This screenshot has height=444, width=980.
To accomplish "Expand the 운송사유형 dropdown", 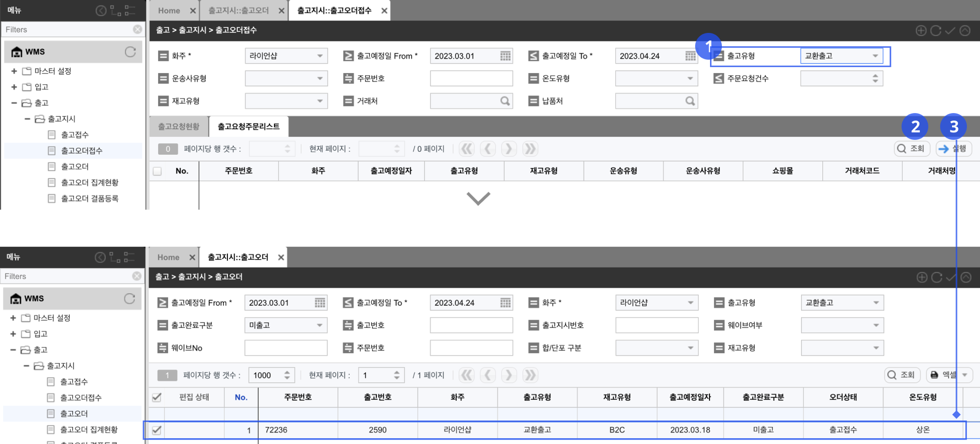I will click(x=286, y=78).
